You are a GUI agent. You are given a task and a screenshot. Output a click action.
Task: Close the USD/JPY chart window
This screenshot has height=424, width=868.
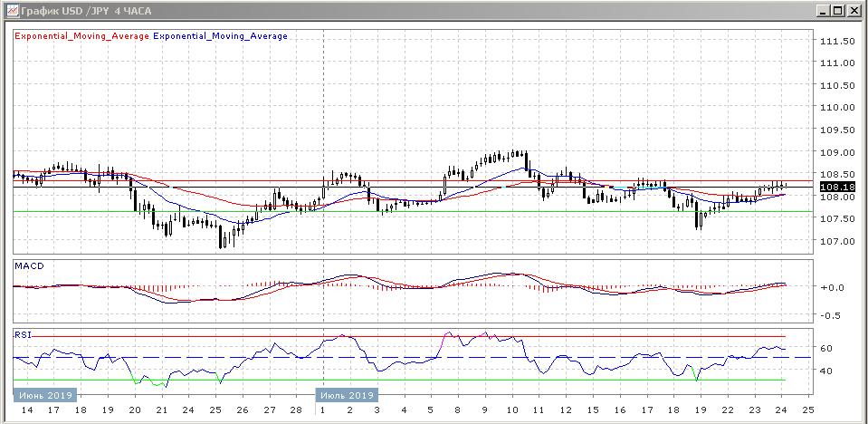click(x=853, y=11)
